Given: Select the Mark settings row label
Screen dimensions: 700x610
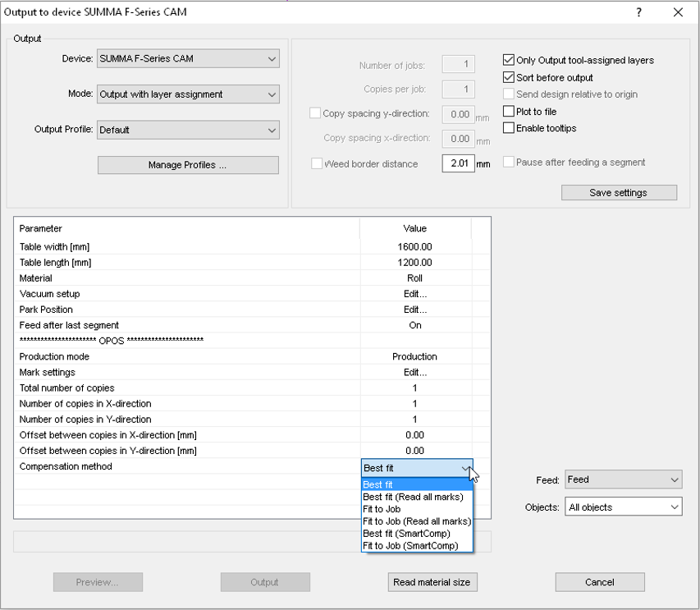Looking at the screenshot, I should tap(48, 373).
